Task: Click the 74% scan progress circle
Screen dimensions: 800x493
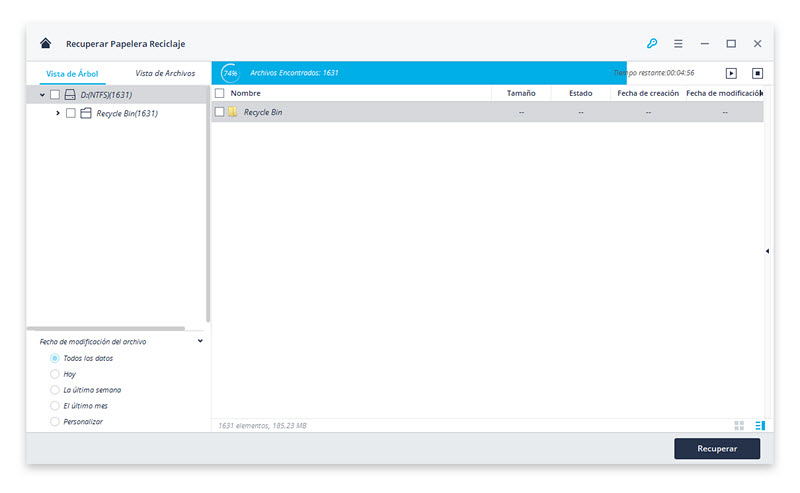Action: 230,73
